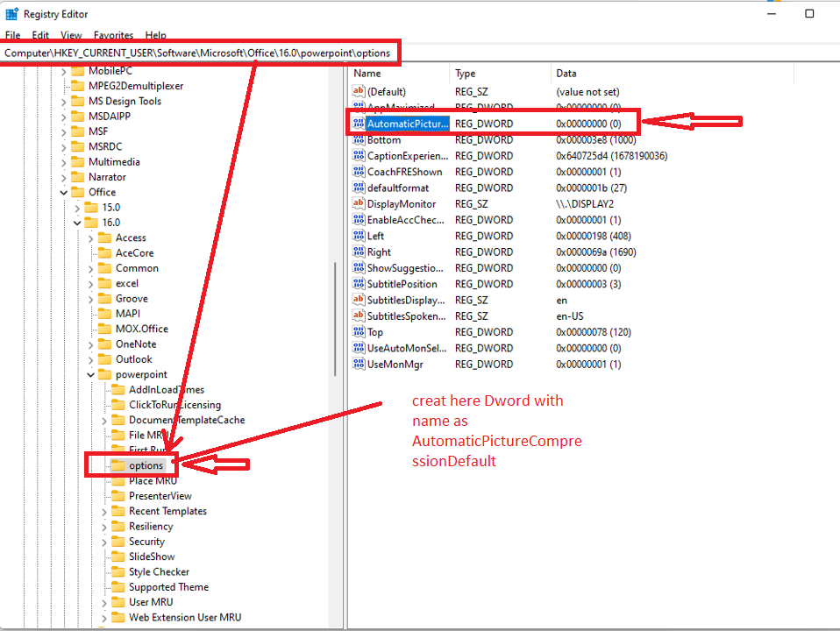Click the EnableAccChec... DWORD icon
The height and width of the screenshot is (631, 840).
pos(359,220)
